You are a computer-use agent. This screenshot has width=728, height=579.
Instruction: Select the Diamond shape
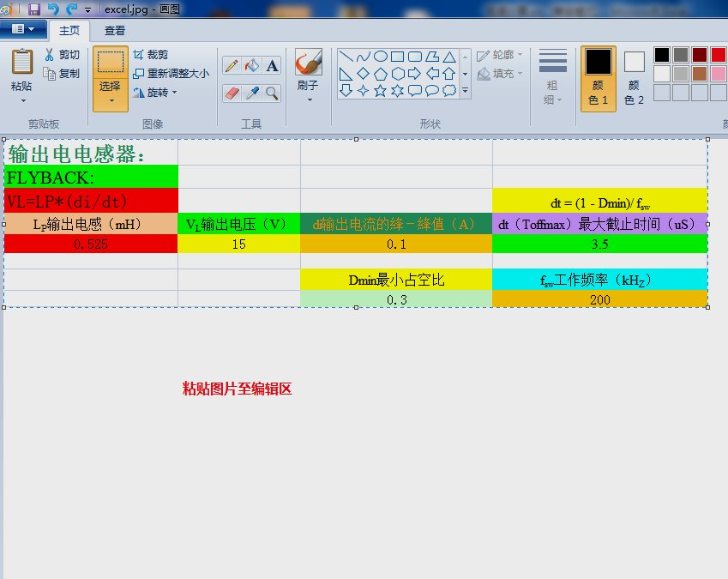tap(363, 74)
